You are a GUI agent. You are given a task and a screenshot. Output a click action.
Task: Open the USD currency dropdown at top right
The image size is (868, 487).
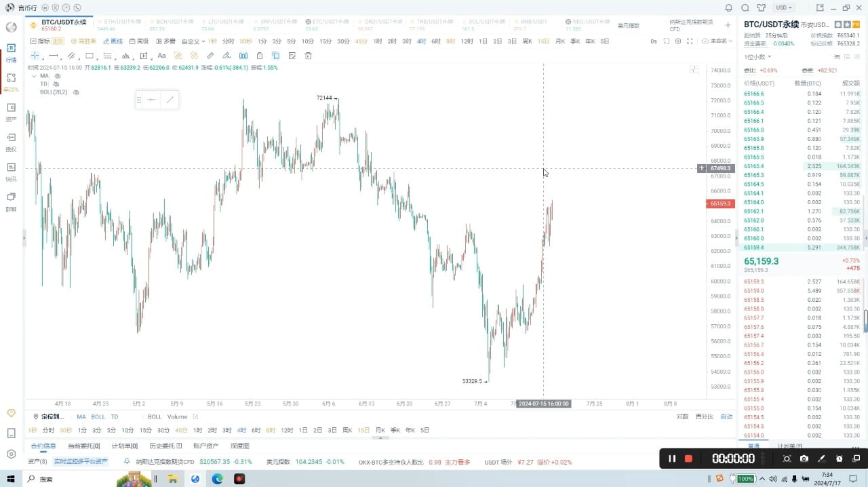[x=783, y=7]
